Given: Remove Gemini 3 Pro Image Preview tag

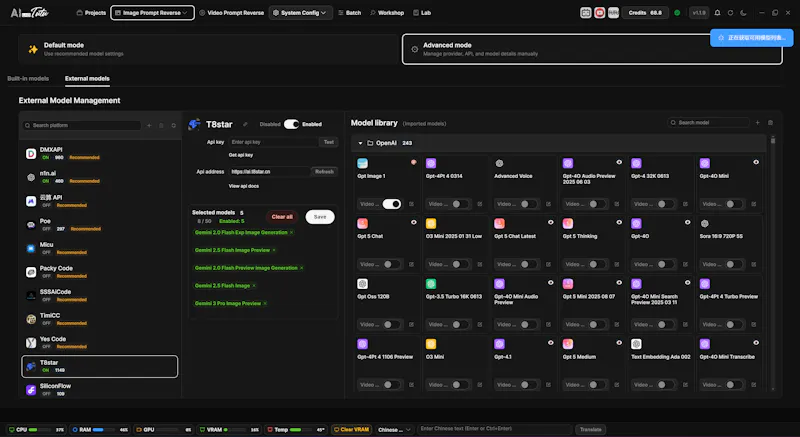Looking at the screenshot, I should click(265, 303).
